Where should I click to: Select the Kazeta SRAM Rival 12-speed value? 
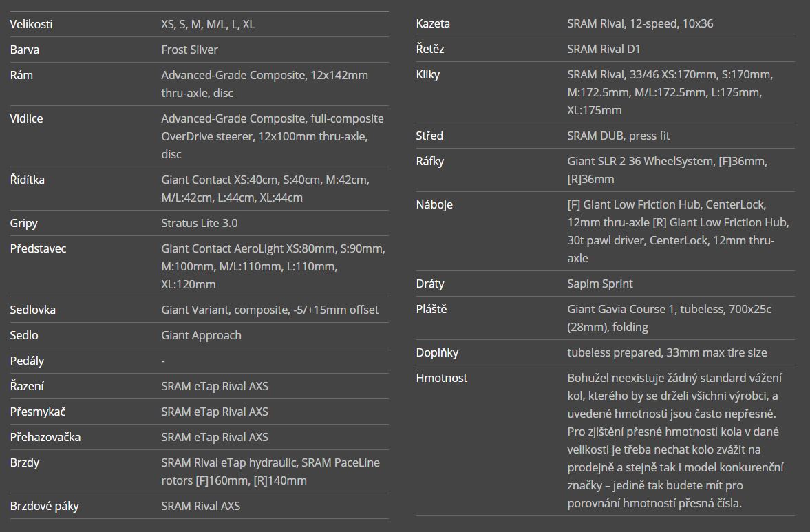640,24
